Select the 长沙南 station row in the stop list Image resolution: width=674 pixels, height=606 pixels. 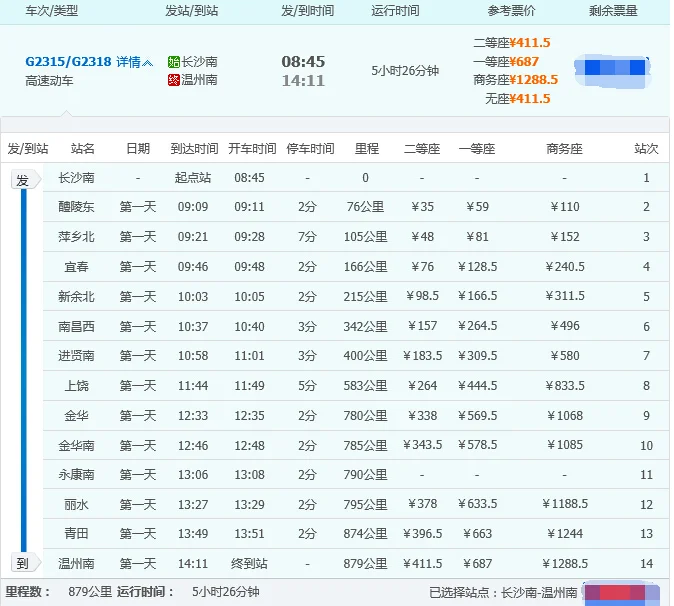pyautogui.click(x=356, y=178)
